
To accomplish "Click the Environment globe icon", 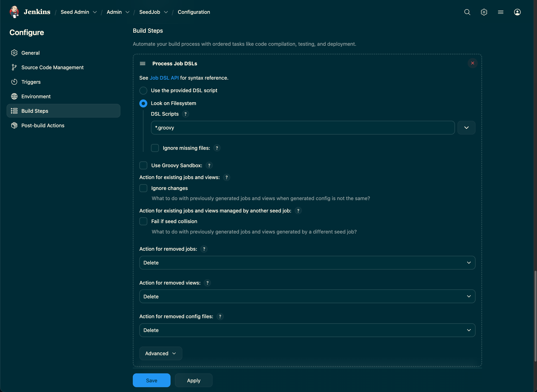I will click(x=14, y=96).
